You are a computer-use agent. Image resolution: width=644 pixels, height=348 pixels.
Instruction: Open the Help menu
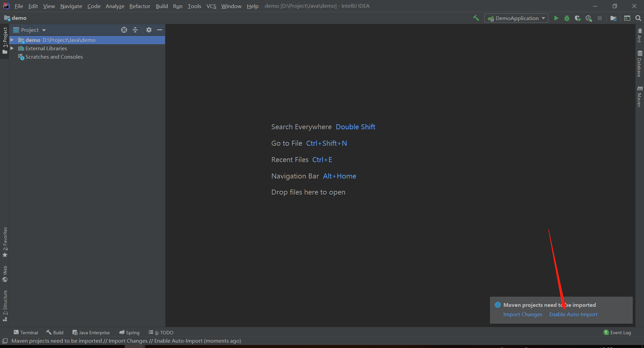coord(253,6)
